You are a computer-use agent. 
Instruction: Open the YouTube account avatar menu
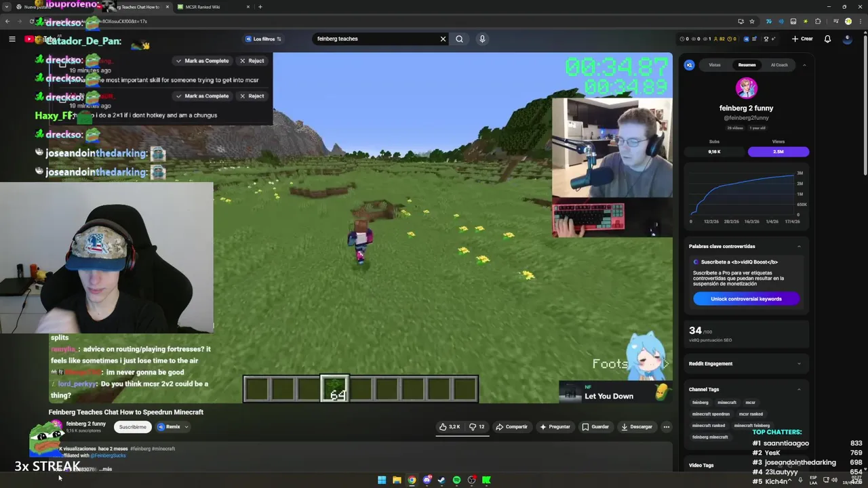847,39
